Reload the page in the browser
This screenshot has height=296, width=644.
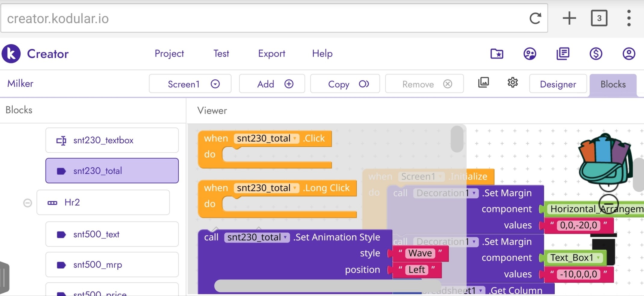tap(535, 18)
